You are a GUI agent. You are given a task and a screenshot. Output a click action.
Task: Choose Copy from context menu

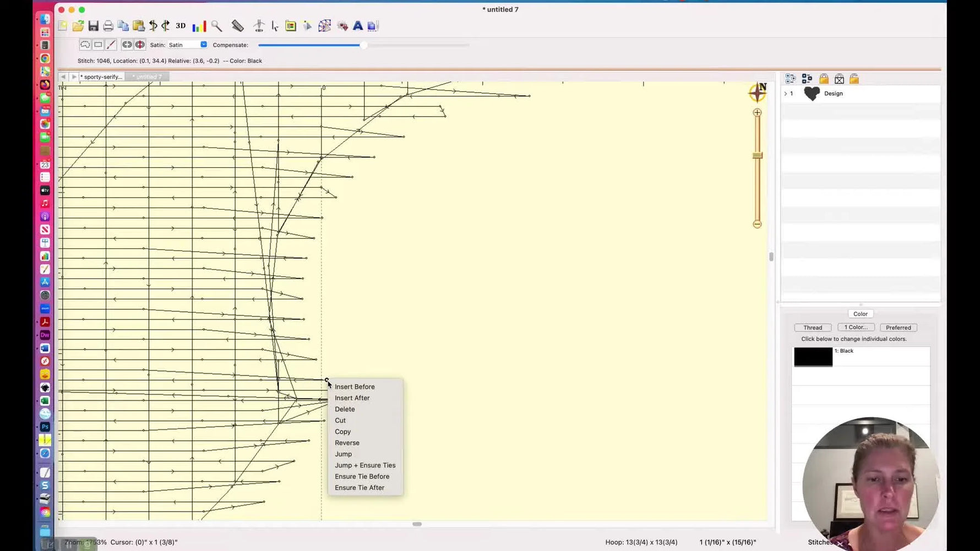click(342, 432)
